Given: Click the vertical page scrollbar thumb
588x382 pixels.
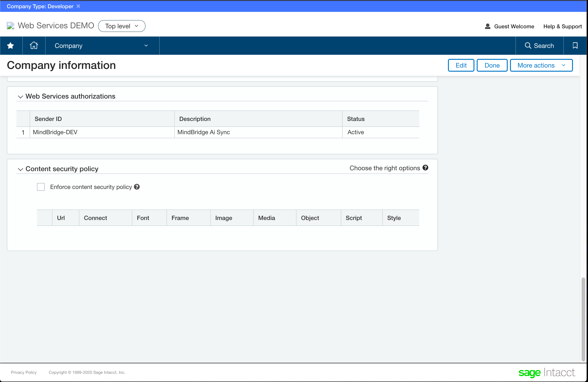Looking at the screenshot, I should click(x=583, y=319).
